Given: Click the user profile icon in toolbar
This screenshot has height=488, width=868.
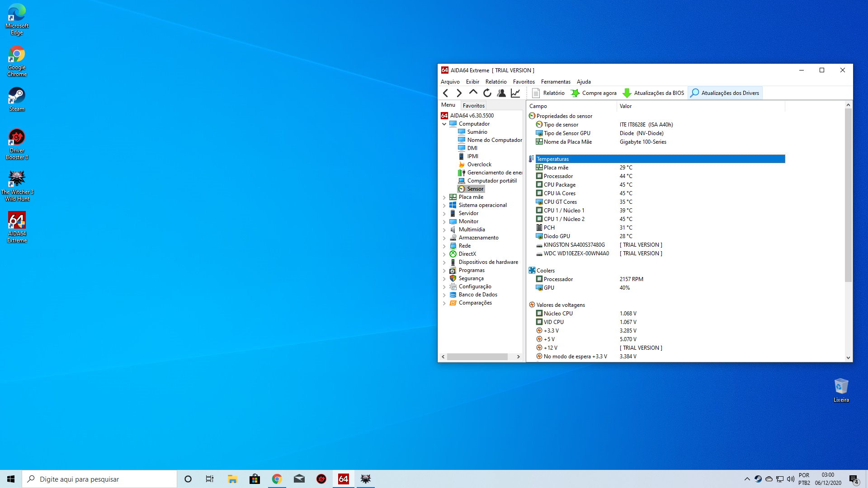Looking at the screenshot, I should pos(501,93).
